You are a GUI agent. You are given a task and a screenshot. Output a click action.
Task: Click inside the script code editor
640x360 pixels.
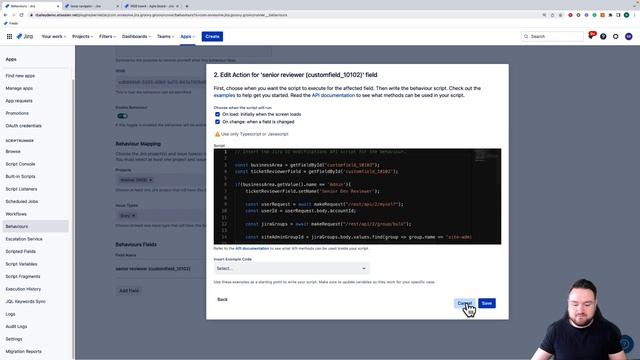click(x=357, y=196)
